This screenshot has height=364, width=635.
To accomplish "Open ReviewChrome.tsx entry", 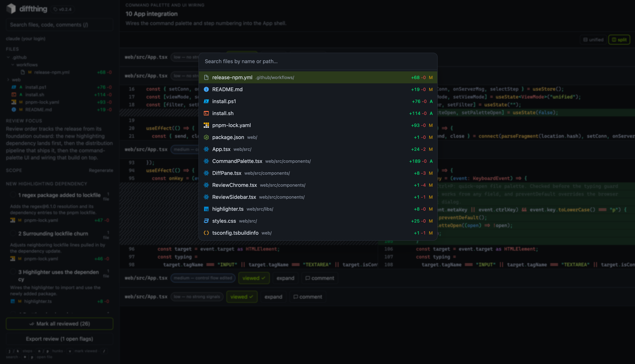I will 318,185.
